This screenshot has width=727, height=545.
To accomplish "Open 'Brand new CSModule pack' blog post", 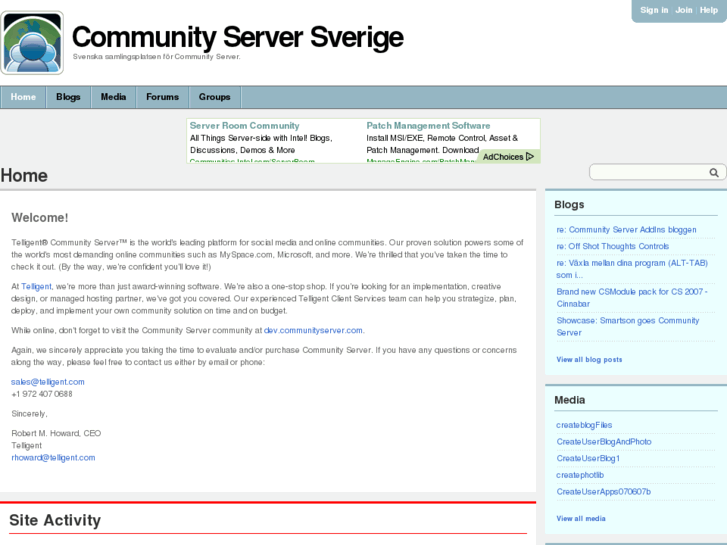I will coord(631,298).
